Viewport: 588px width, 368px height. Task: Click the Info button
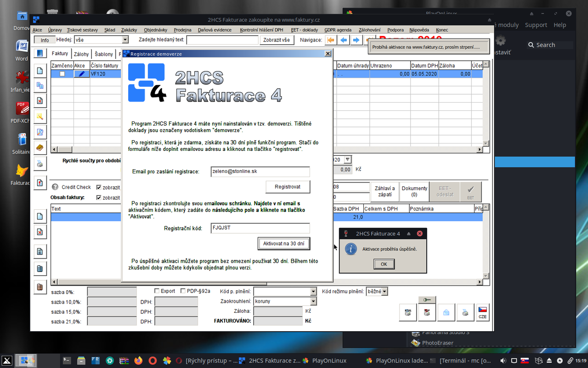(x=45, y=40)
